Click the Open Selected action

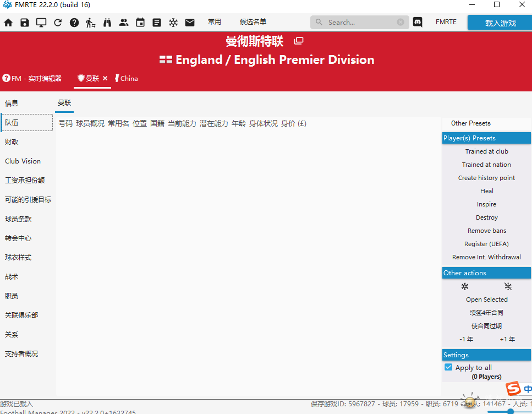486,299
